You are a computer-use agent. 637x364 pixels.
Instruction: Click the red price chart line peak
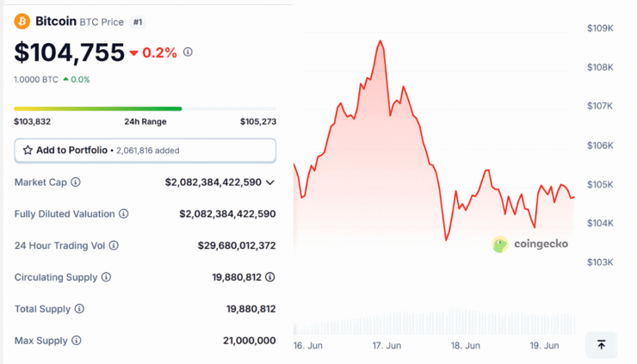(x=380, y=41)
